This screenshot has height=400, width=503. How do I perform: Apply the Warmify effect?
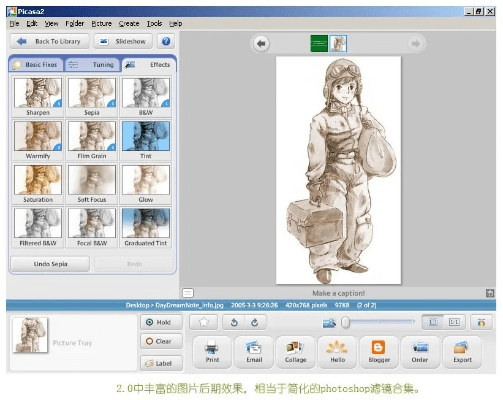tap(38, 140)
